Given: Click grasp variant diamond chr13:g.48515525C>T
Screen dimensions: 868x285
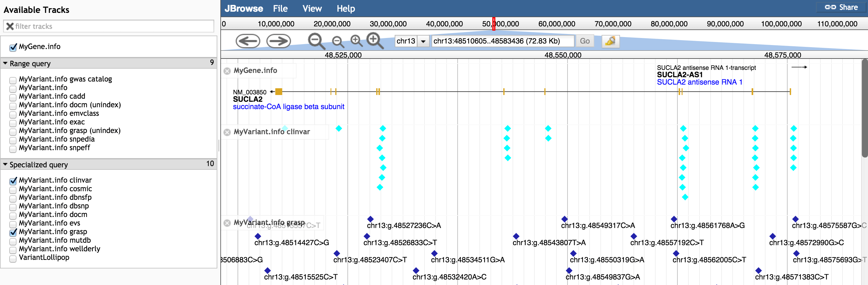Looking at the screenshot, I should pyautogui.click(x=268, y=271).
